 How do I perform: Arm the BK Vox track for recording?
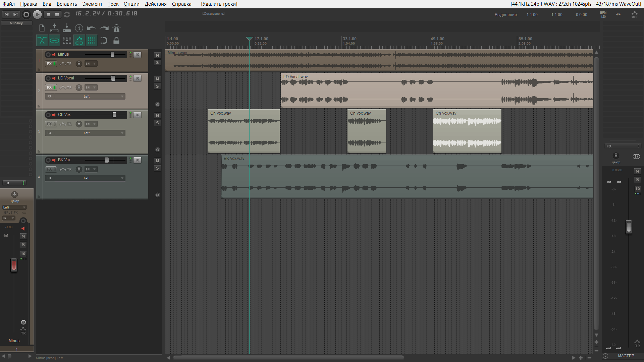pyautogui.click(x=48, y=160)
